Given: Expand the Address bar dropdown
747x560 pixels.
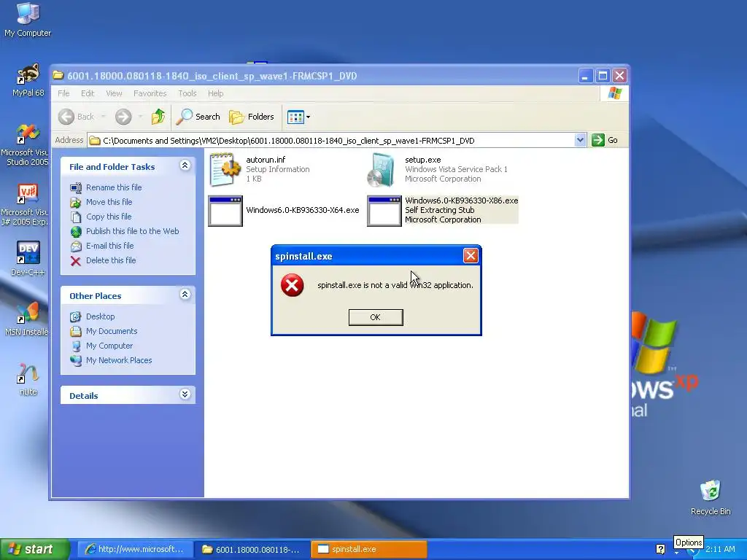Looking at the screenshot, I should 580,140.
